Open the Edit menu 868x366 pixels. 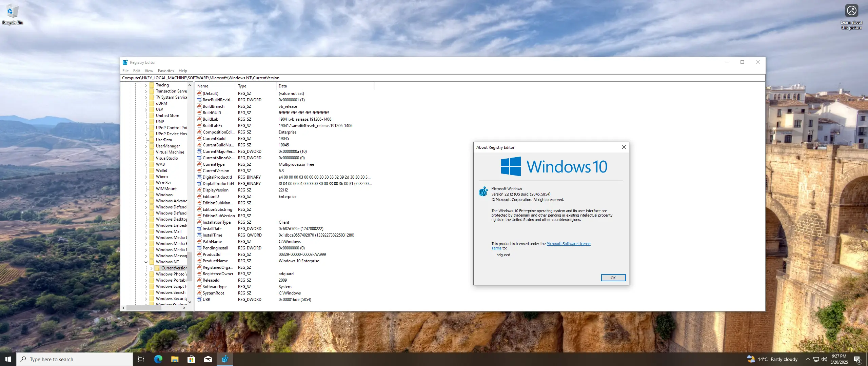point(136,71)
